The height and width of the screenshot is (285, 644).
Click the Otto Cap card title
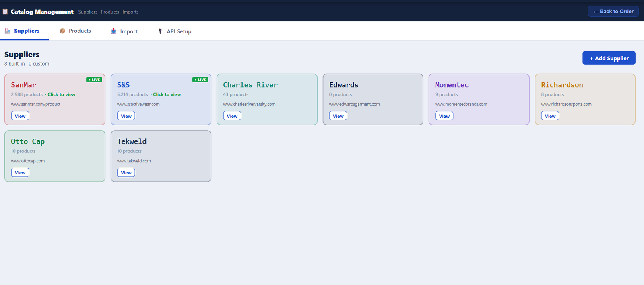(28, 141)
